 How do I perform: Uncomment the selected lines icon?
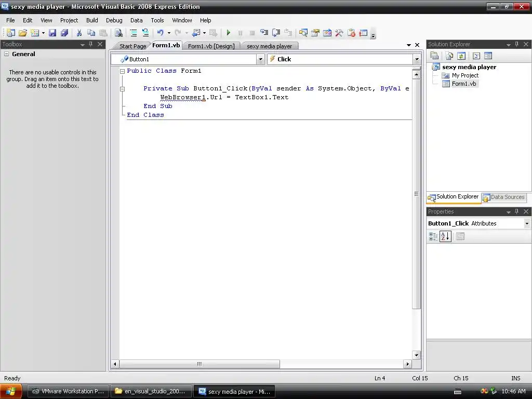pyautogui.click(x=145, y=33)
